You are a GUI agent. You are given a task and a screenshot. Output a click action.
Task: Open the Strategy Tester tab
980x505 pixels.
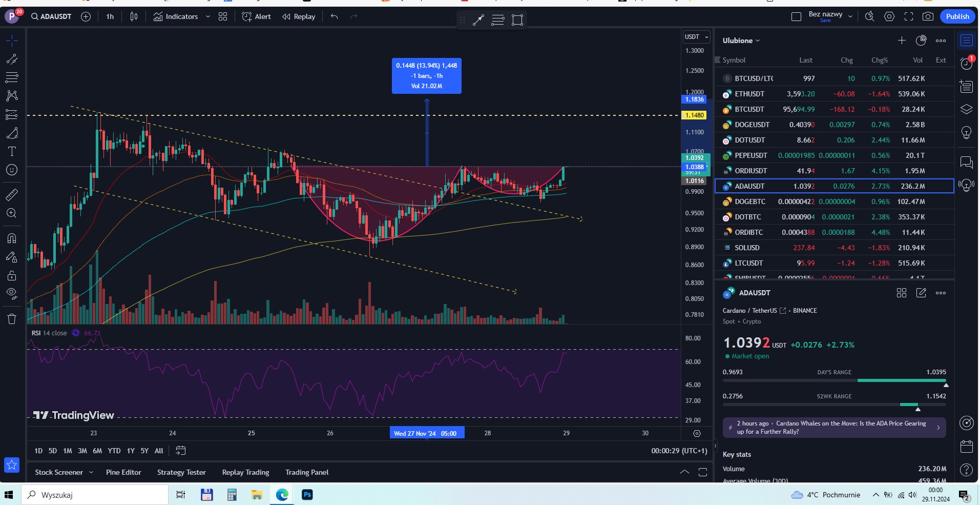pos(181,472)
